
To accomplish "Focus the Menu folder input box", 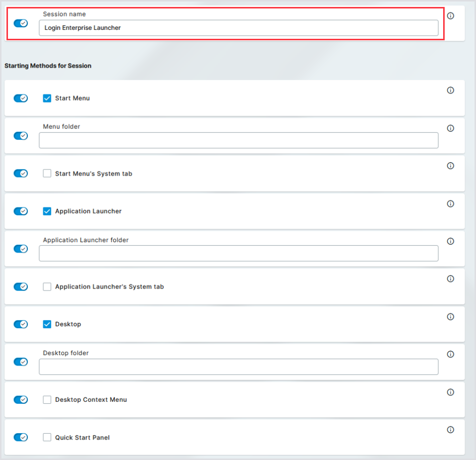I will coord(239,141).
